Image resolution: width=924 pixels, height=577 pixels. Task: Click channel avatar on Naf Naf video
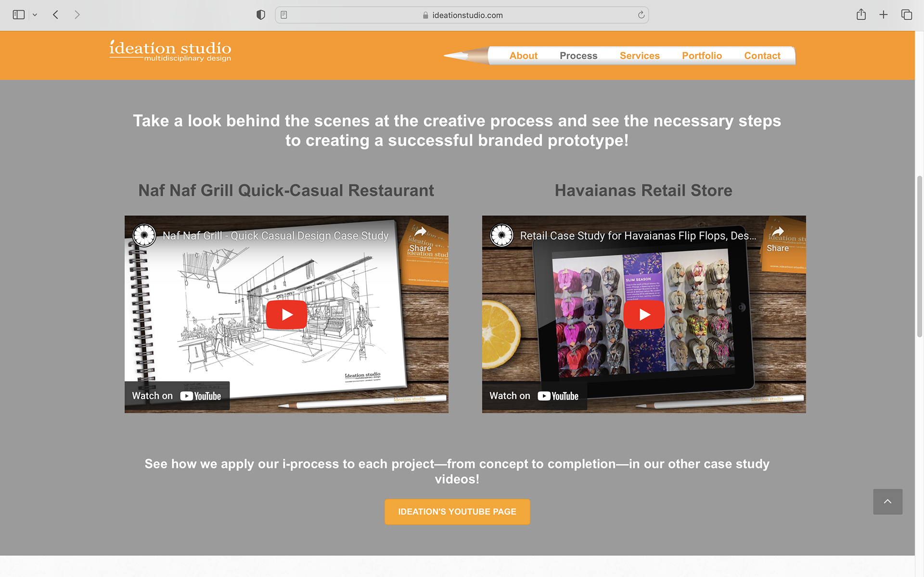144,236
